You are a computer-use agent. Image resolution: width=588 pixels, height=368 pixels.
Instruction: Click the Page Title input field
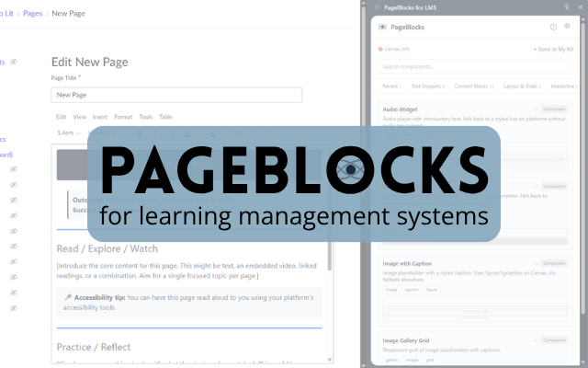(x=176, y=95)
